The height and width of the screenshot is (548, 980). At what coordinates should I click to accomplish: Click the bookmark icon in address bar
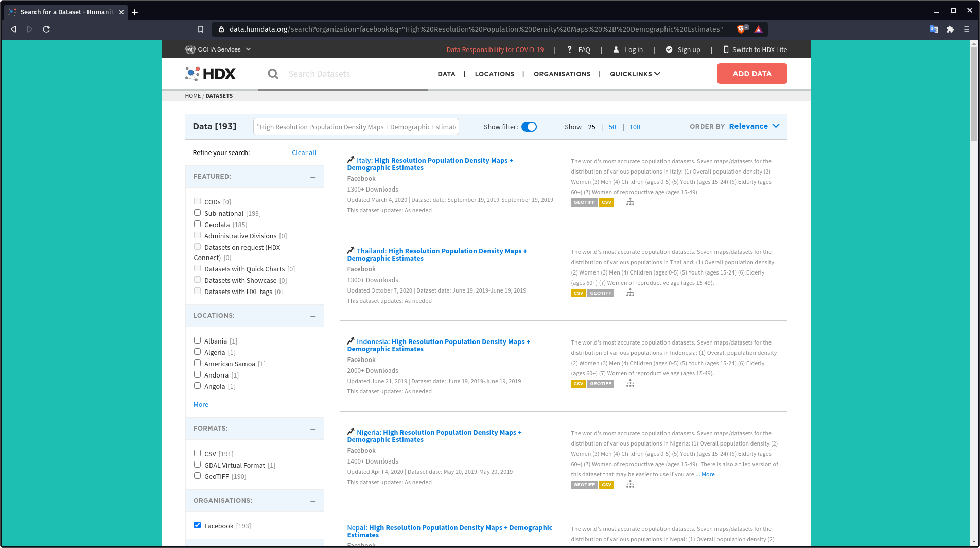click(201, 29)
